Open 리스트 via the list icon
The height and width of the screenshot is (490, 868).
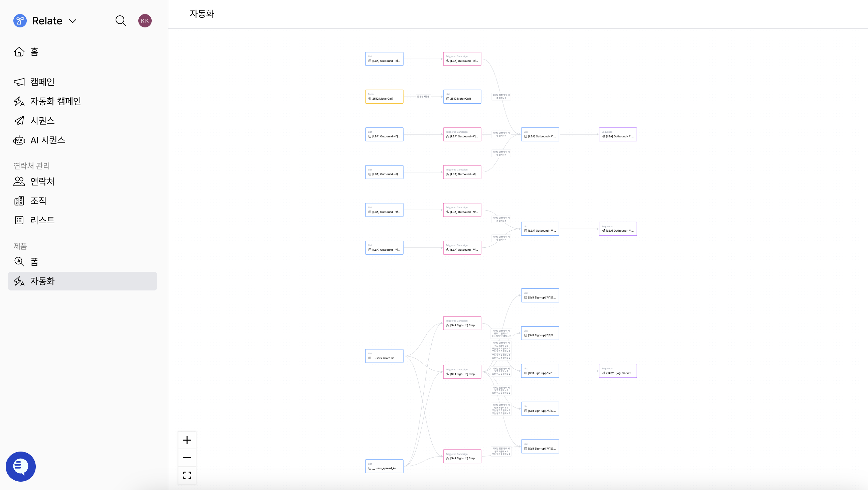(19, 220)
